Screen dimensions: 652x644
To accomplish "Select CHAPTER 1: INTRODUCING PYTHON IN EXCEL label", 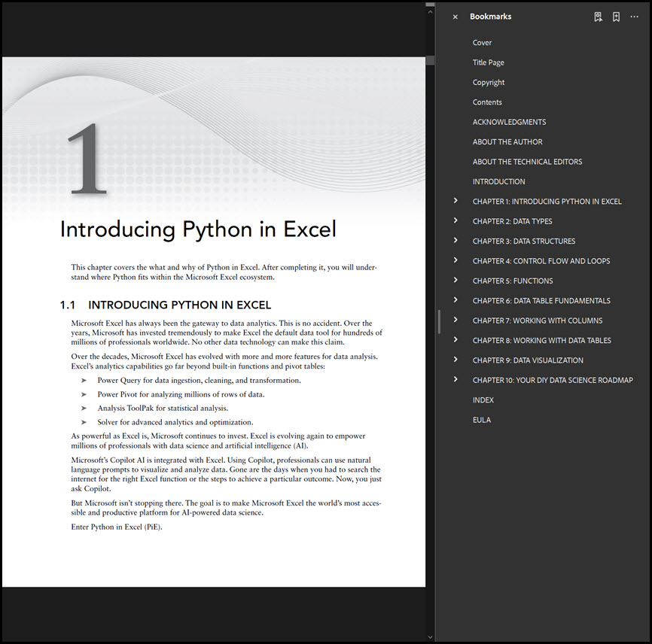I will pos(547,202).
